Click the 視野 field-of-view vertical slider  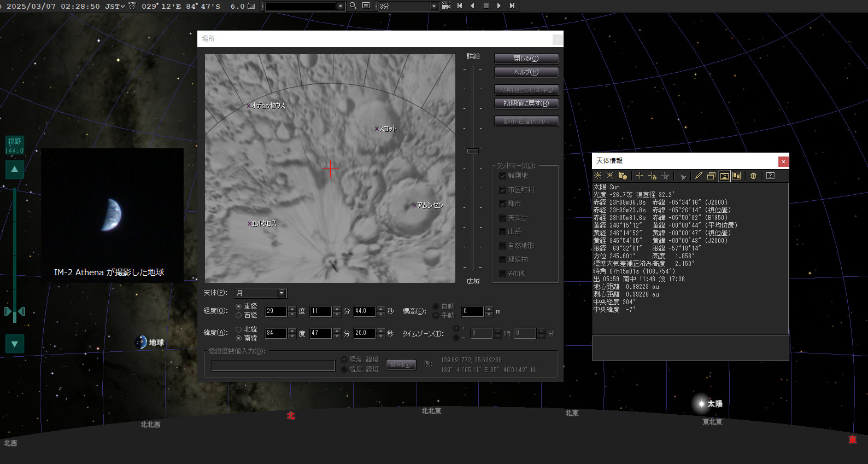15,254
